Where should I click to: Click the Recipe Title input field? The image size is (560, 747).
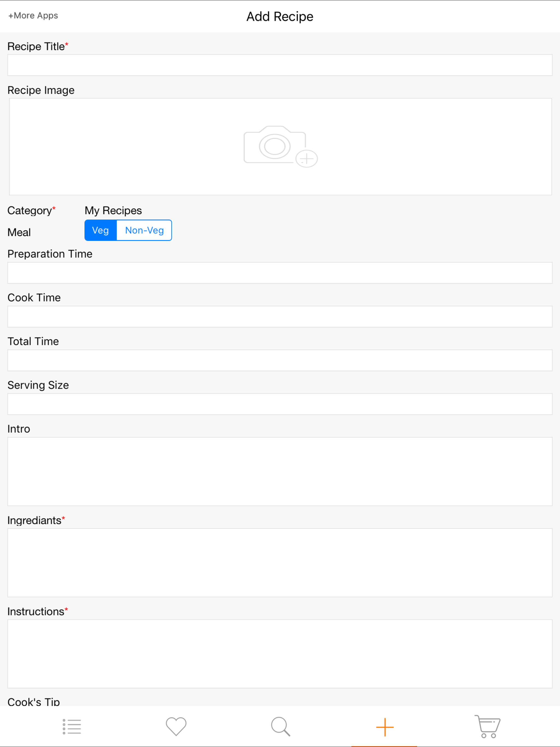[280, 65]
